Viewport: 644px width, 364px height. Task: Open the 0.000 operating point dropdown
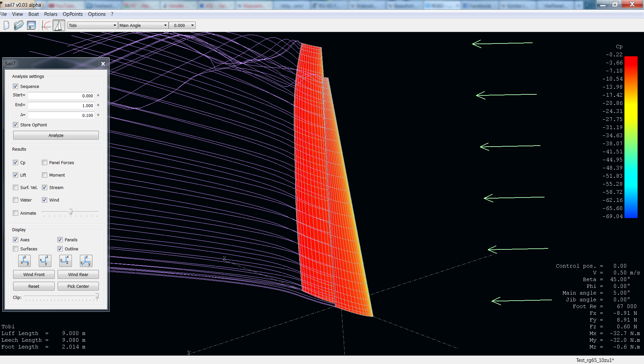[x=182, y=26]
